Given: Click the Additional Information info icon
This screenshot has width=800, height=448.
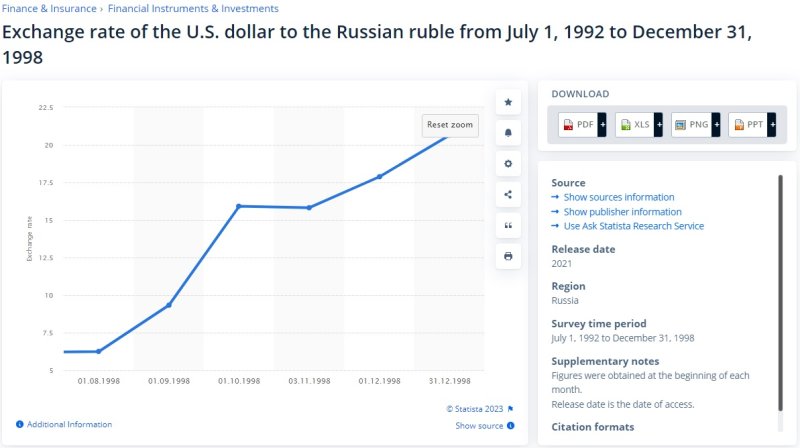Looking at the screenshot, I should tap(19, 425).
